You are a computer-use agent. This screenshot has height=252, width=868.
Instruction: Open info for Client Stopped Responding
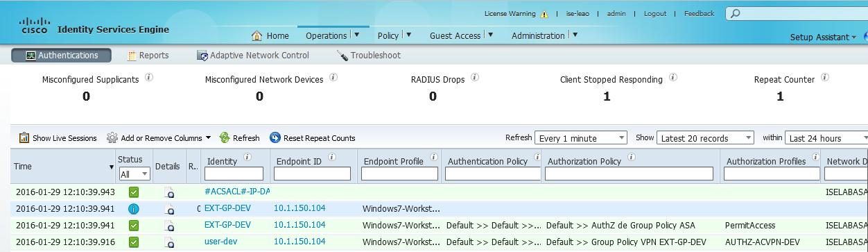click(673, 78)
